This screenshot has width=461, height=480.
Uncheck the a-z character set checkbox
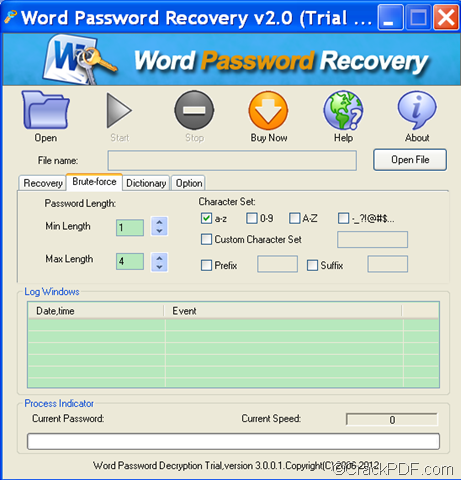(206, 218)
